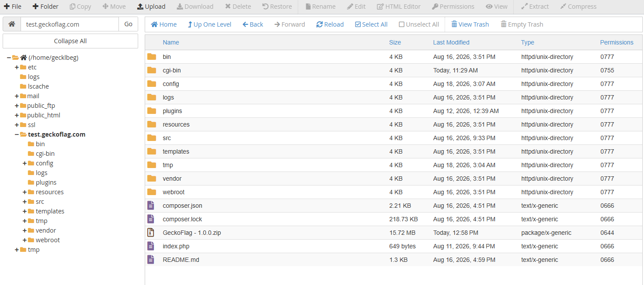
Task: Sort by the Name column header
Action: click(171, 42)
